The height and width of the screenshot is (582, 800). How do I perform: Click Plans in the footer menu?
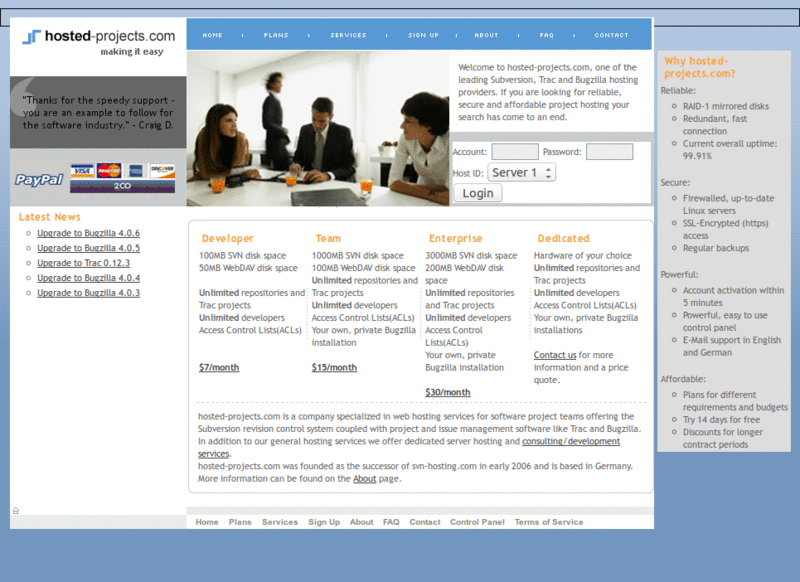coord(240,522)
